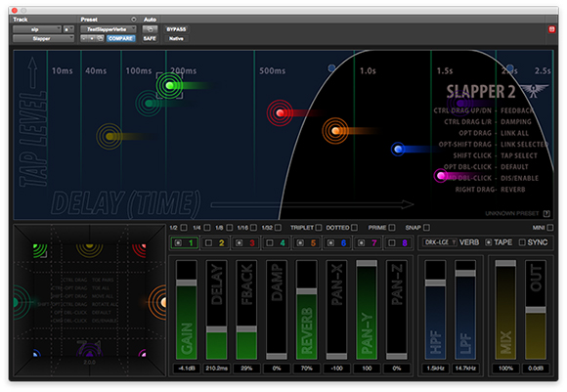Open the TestSlapperVerbs preset dropdown
The width and height of the screenshot is (567, 392).
109,29
